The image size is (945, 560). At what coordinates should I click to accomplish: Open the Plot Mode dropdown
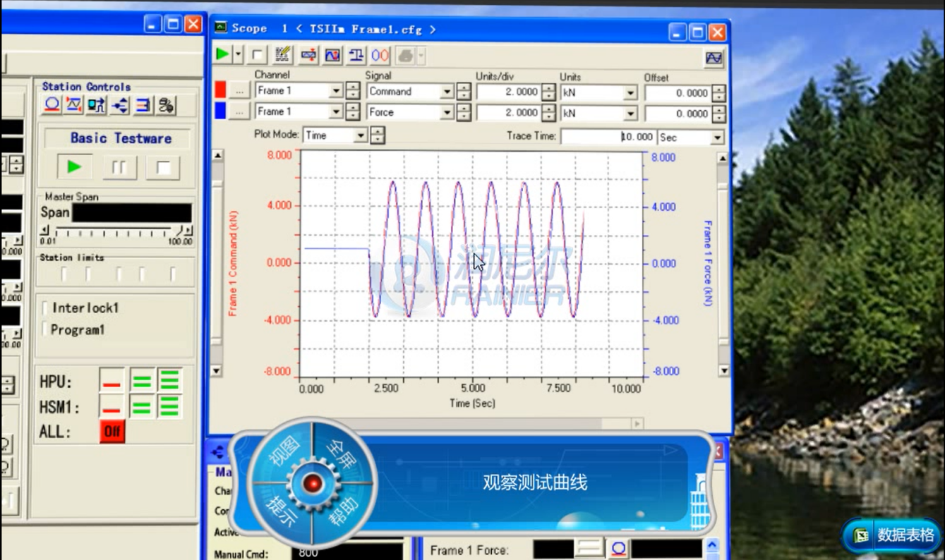pos(360,135)
